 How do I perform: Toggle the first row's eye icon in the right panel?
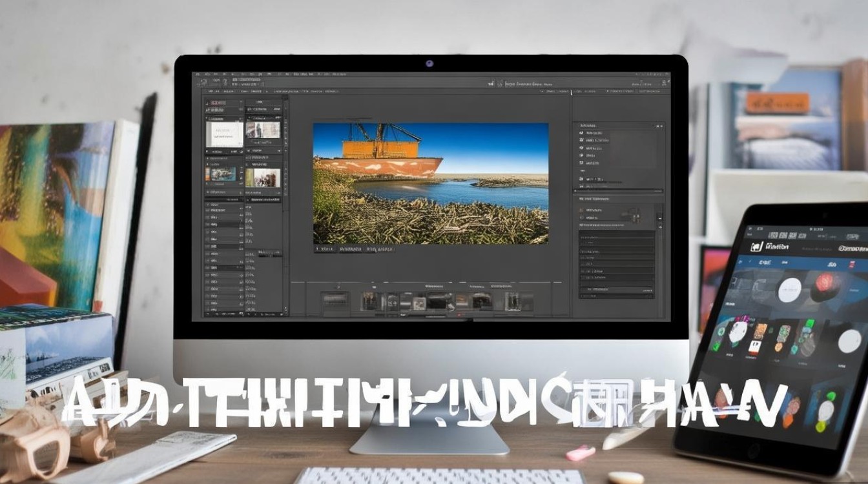pos(581,132)
